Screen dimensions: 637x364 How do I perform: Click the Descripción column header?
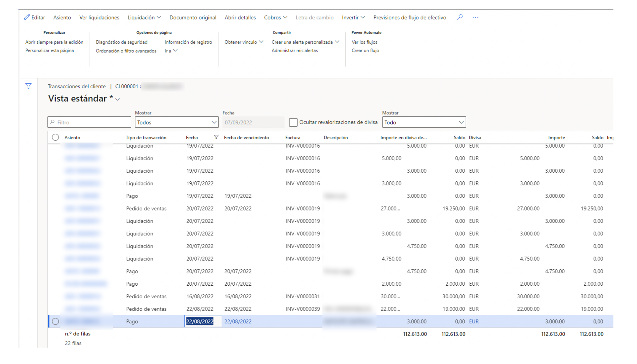[335, 138]
